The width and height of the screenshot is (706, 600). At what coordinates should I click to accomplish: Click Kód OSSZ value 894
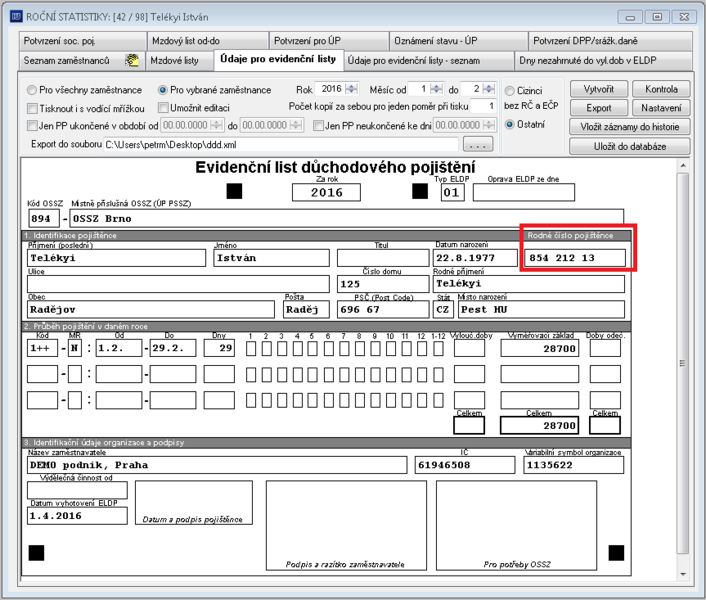(43, 219)
